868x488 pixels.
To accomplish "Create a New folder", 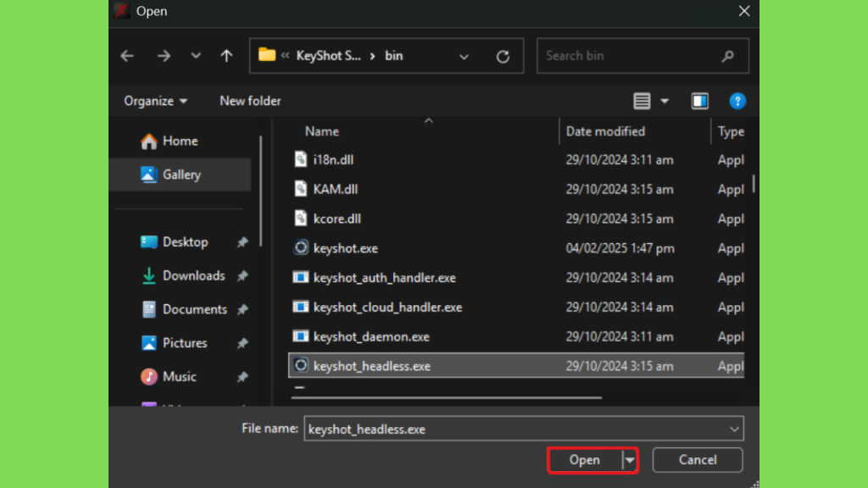I will click(x=250, y=102).
